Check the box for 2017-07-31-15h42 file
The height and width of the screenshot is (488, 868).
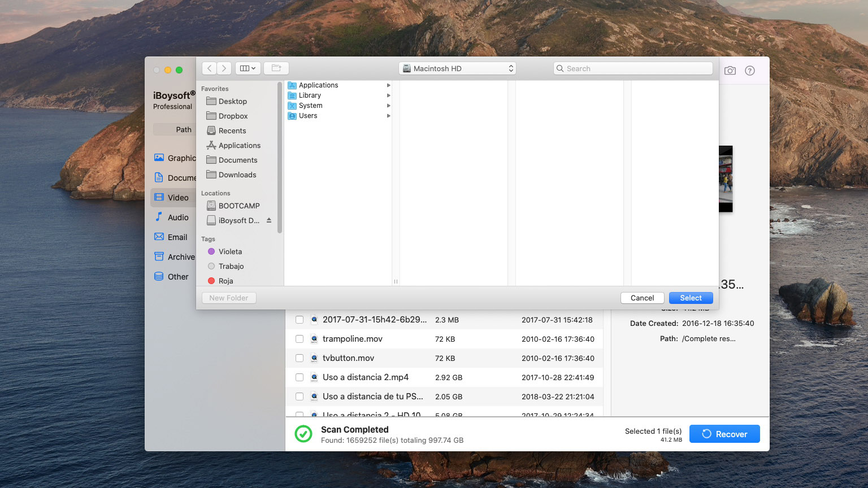pos(300,320)
